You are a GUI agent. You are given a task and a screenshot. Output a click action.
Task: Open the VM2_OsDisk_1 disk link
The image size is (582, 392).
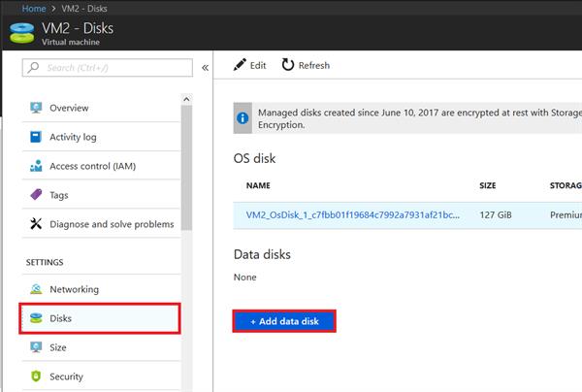[352, 214]
